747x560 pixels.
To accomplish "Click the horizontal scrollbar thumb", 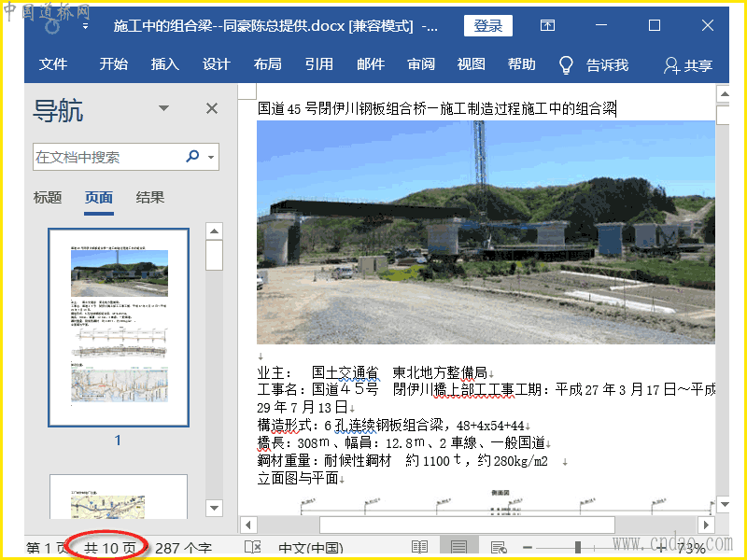I will pyautogui.click(x=467, y=525).
